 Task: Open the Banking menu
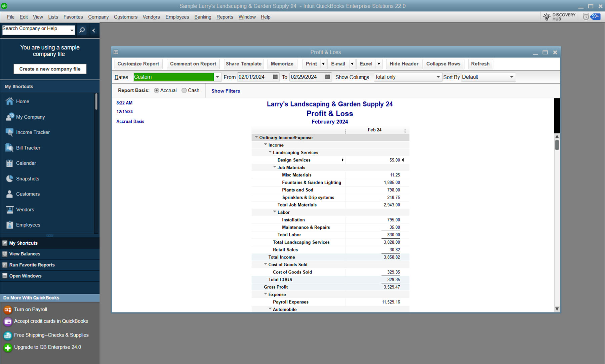click(203, 17)
